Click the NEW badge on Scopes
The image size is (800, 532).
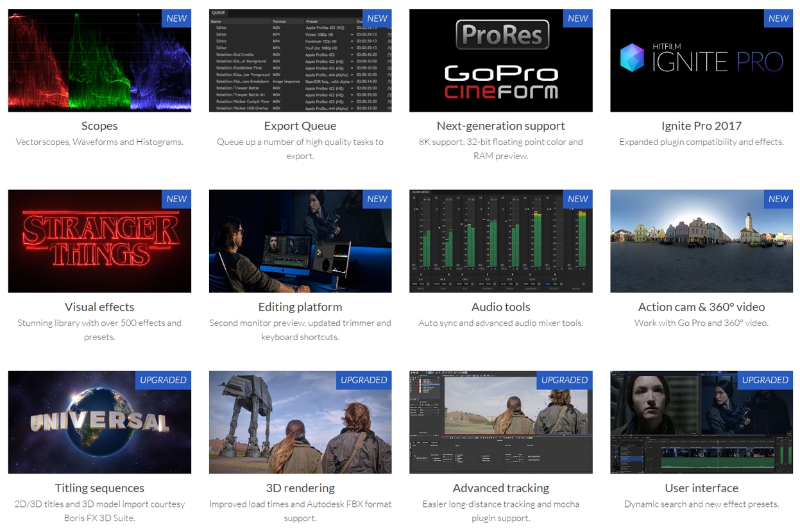pos(176,19)
